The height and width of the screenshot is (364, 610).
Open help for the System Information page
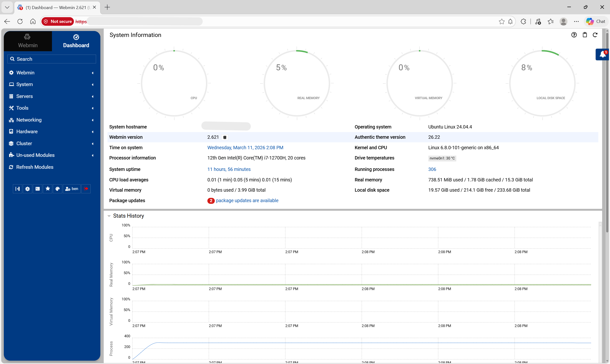[x=574, y=35]
